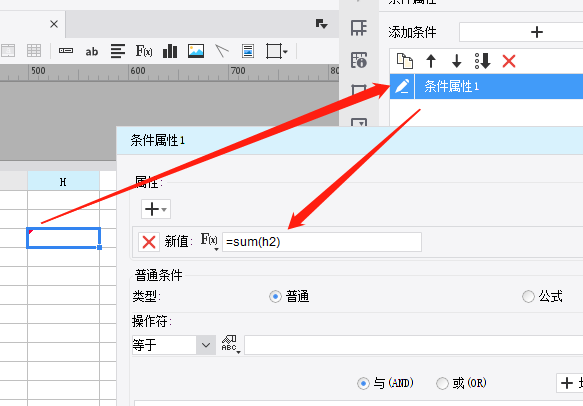Choose the 或(OR) radio option
This screenshot has height=406, width=583.
(442, 383)
